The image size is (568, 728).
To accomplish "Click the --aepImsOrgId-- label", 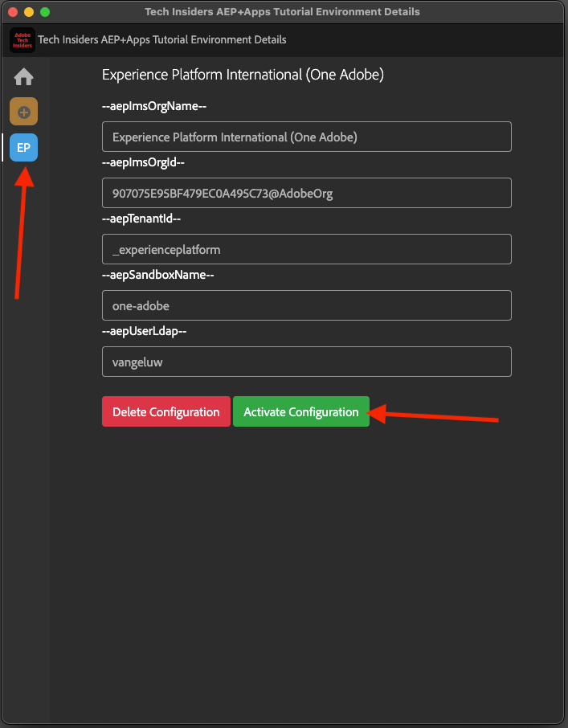I will [x=143, y=162].
